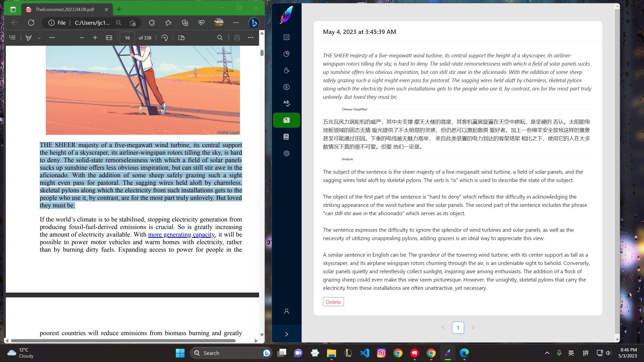Show hidden system tray icons
Image resolution: width=644 pixels, height=362 pixels.
(547, 353)
